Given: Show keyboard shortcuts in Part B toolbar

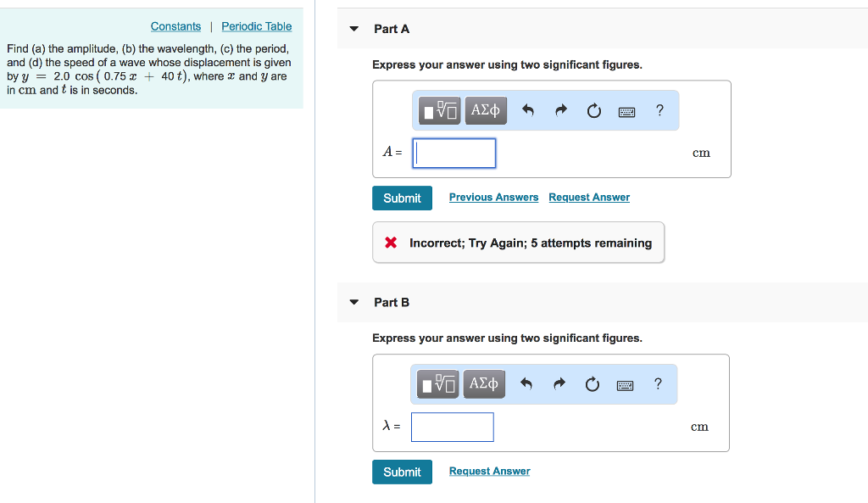Looking at the screenshot, I should tap(625, 385).
